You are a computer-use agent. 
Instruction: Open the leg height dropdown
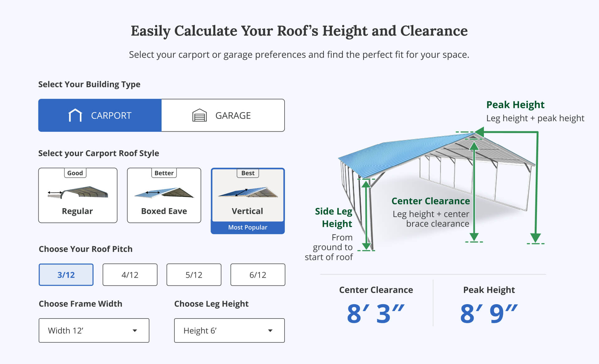point(229,330)
